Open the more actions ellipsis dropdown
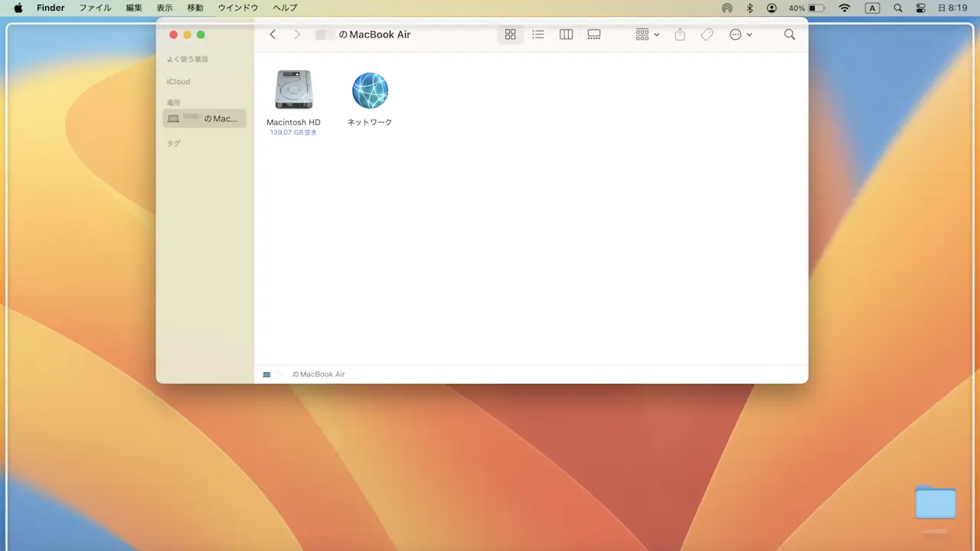The image size is (980, 551). tap(740, 34)
